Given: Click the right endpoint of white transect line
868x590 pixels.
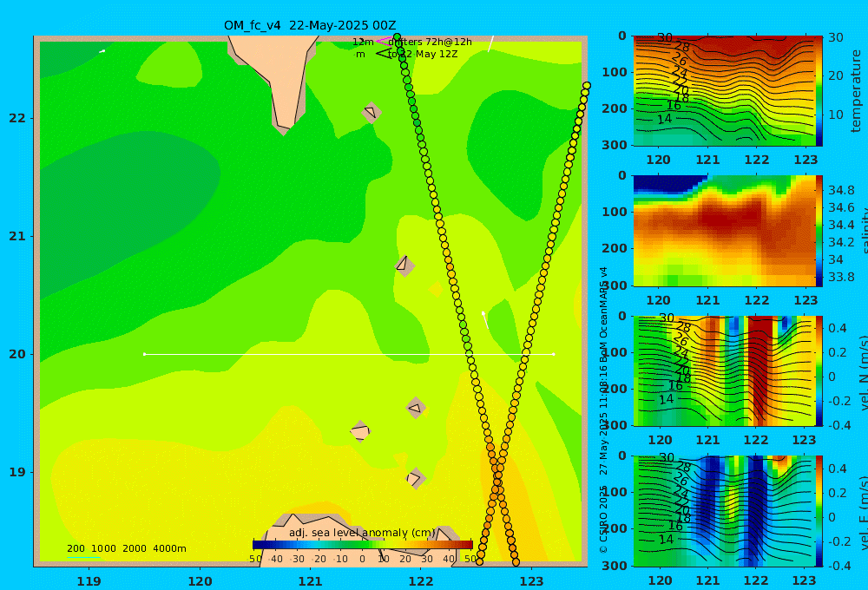Looking at the screenshot, I should [554, 354].
